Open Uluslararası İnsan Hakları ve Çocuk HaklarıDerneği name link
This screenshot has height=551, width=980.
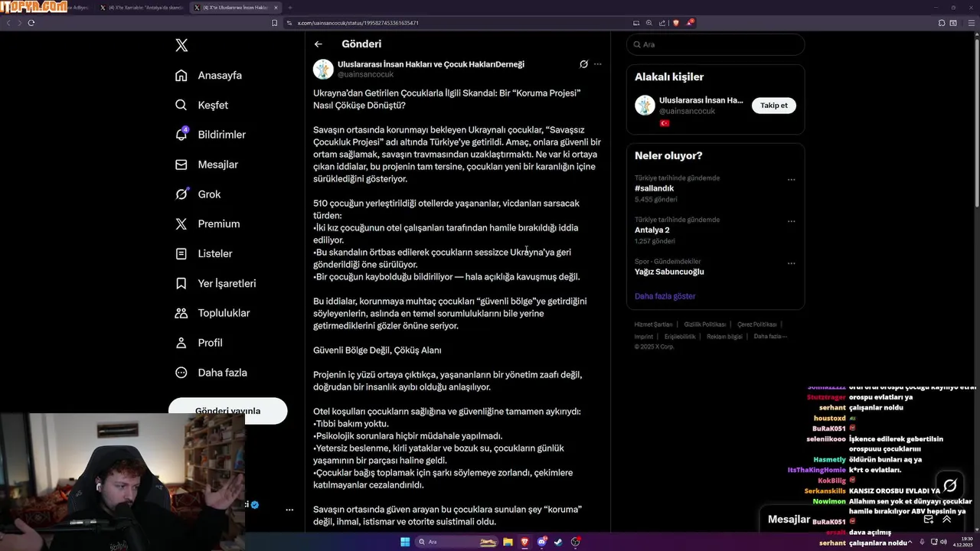coord(431,64)
